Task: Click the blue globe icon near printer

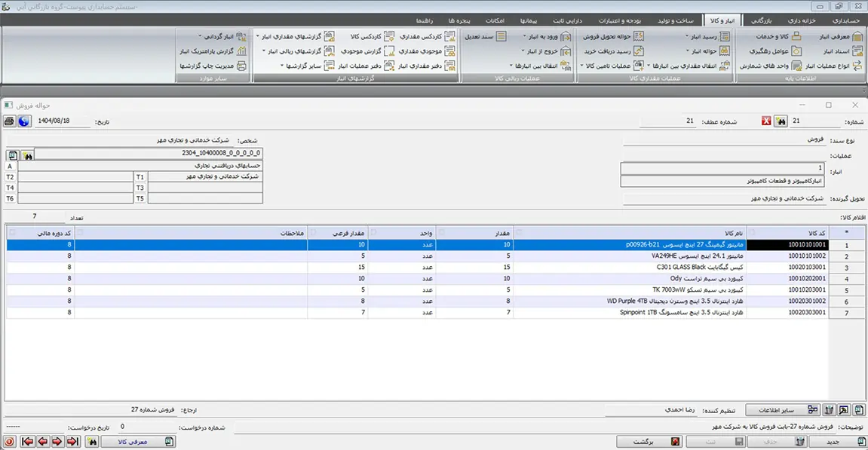Action: point(24,121)
